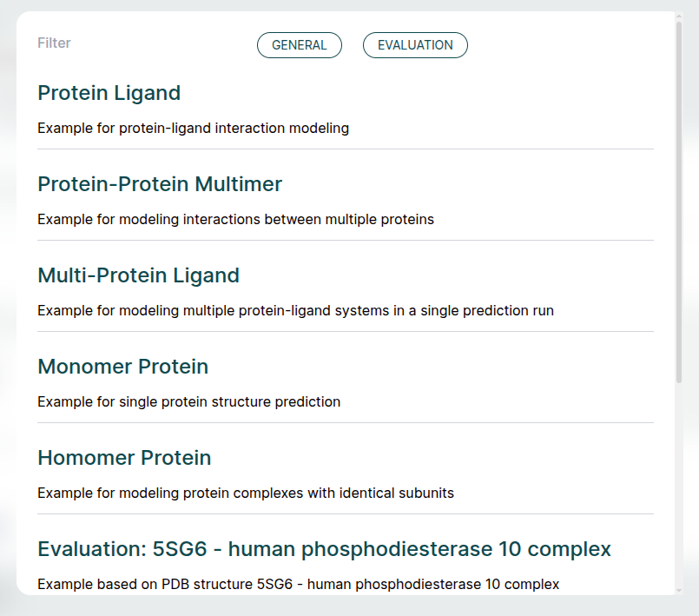Toggle the GENERAL filter chip
699x616 pixels.
300,45
